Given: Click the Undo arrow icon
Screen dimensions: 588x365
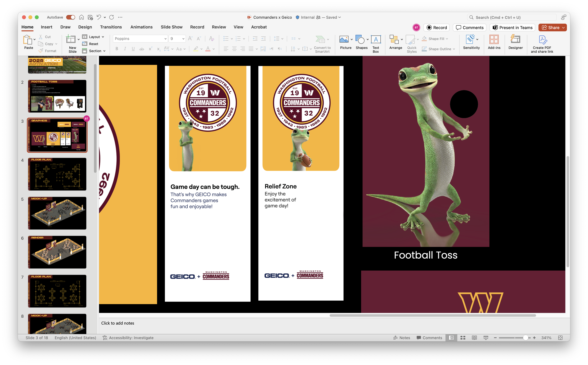Looking at the screenshot, I should pyautogui.click(x=99, y=17).
